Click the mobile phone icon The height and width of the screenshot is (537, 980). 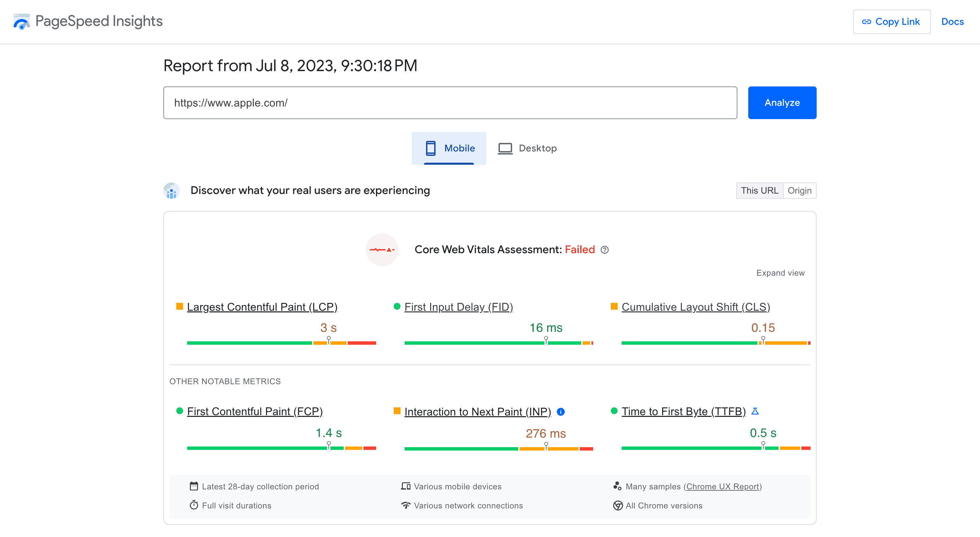pyautogui.click(x=430, y=148)
